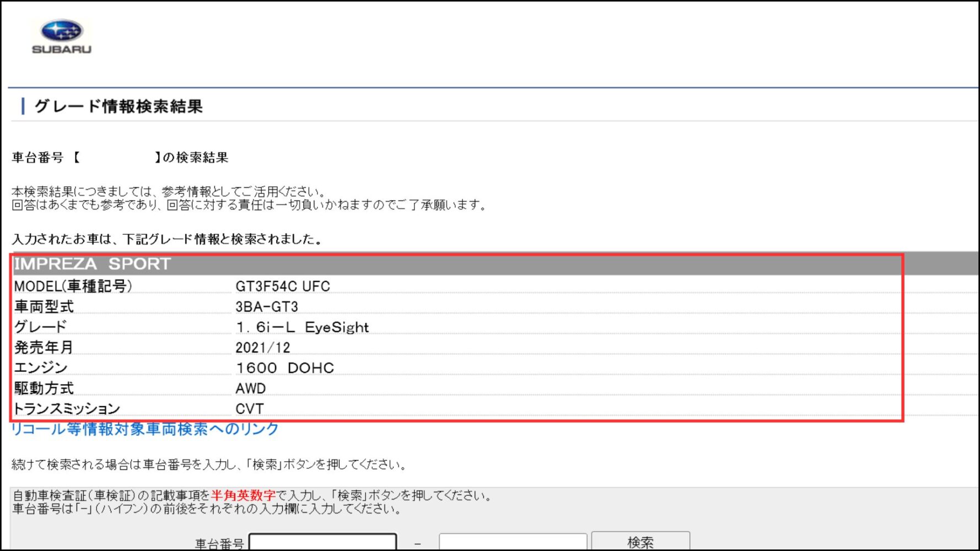Click the 駆動方式 value AWD
This screenshot has width=980, height=551.
click(251, 388)
